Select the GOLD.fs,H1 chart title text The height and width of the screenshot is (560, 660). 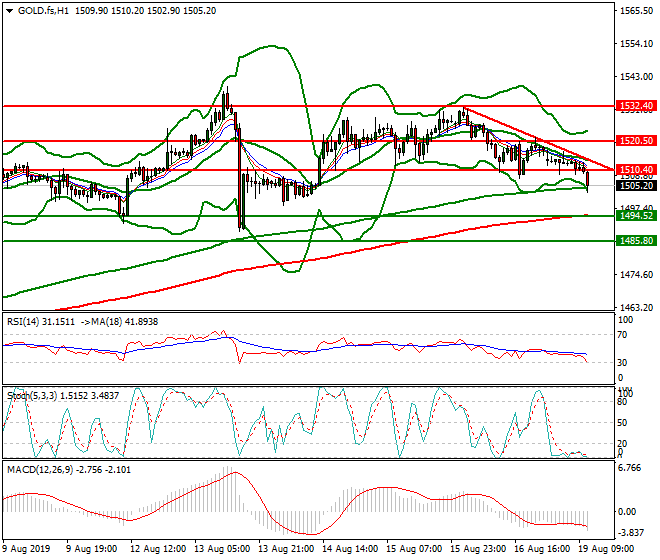[x=43, y=11]
